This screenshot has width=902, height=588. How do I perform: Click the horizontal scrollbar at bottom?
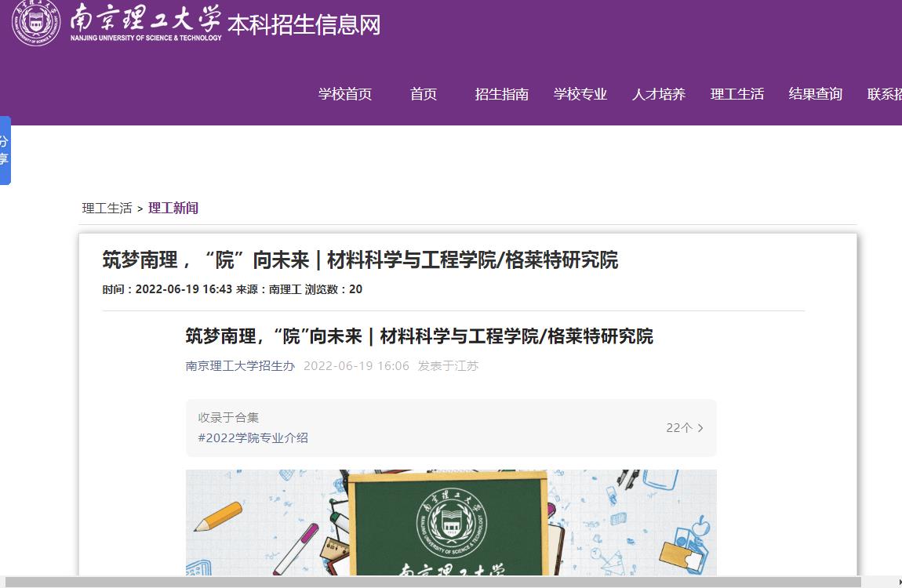pyautogui.click(x=433, y=583)
